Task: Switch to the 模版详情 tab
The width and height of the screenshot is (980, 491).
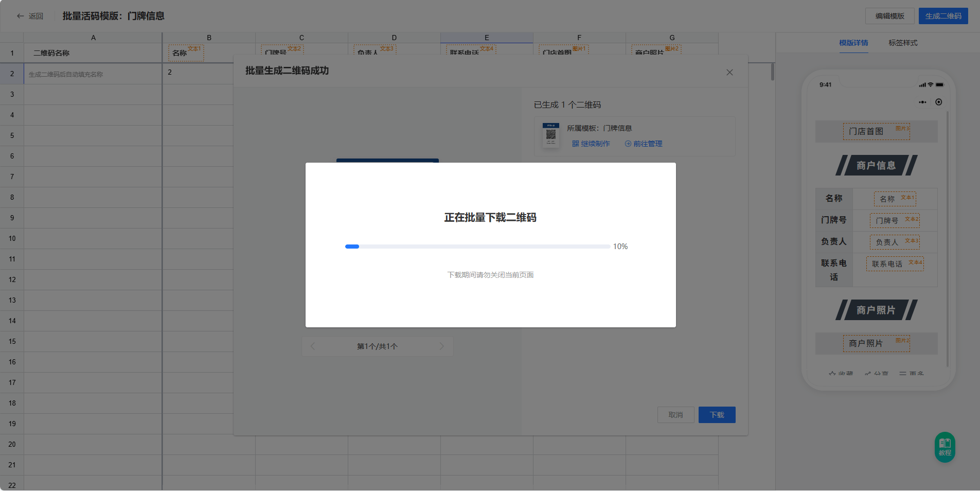Action: click(853, 43)
